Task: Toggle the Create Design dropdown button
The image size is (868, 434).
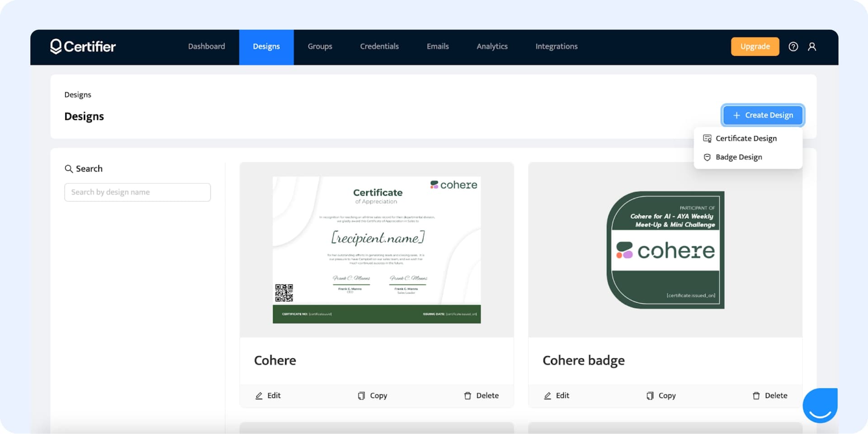Action: click(x=763, y=115)
